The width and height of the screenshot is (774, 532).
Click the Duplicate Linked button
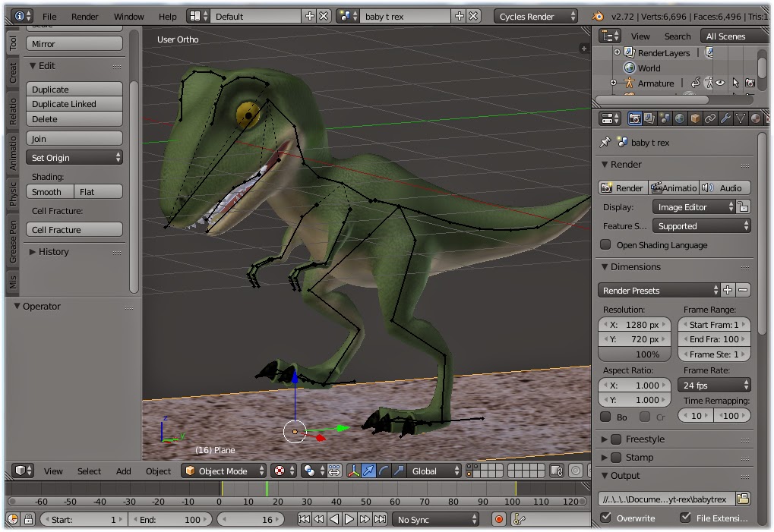(x=74, y=104)
